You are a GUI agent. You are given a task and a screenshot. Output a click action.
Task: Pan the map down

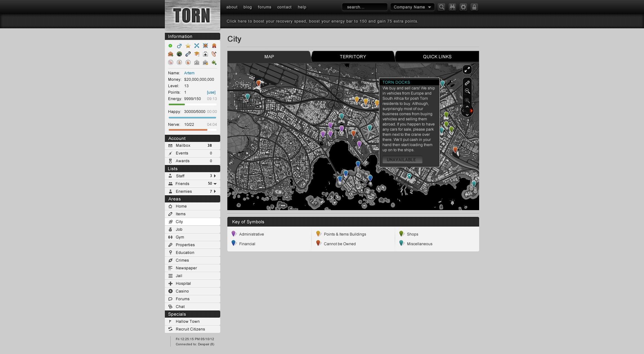(x=467, y=115)
